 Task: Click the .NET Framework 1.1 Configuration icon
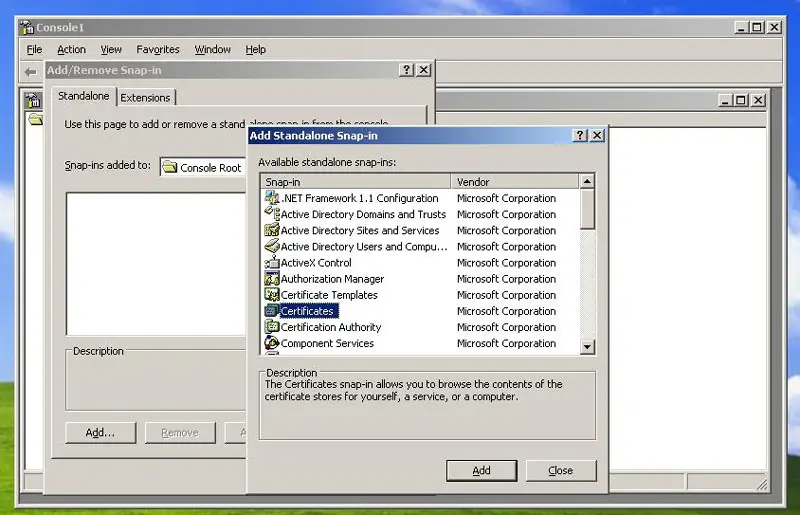(x=272, y=198)
